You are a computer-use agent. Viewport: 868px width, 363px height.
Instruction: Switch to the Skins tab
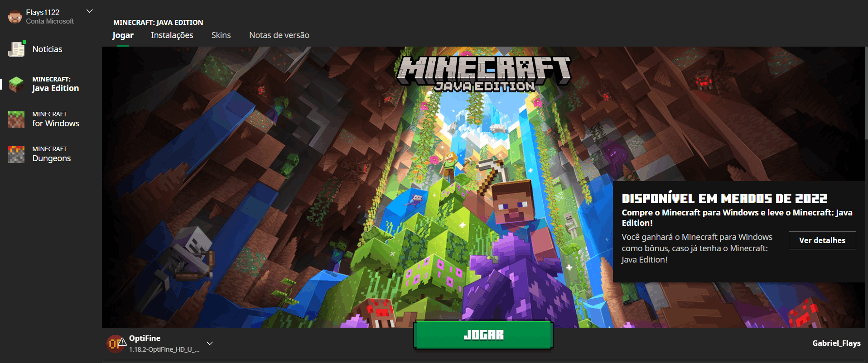(x=221, y=35)
